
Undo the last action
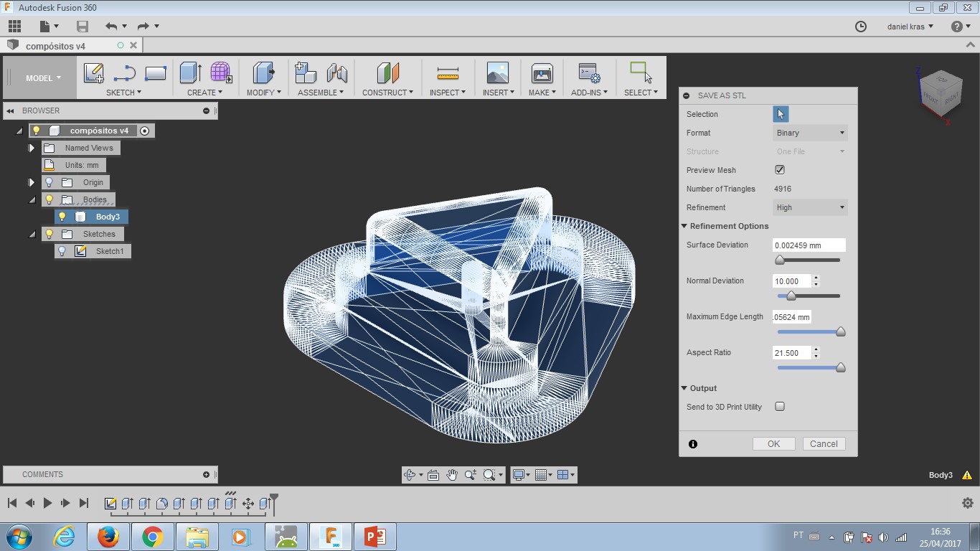111,27
